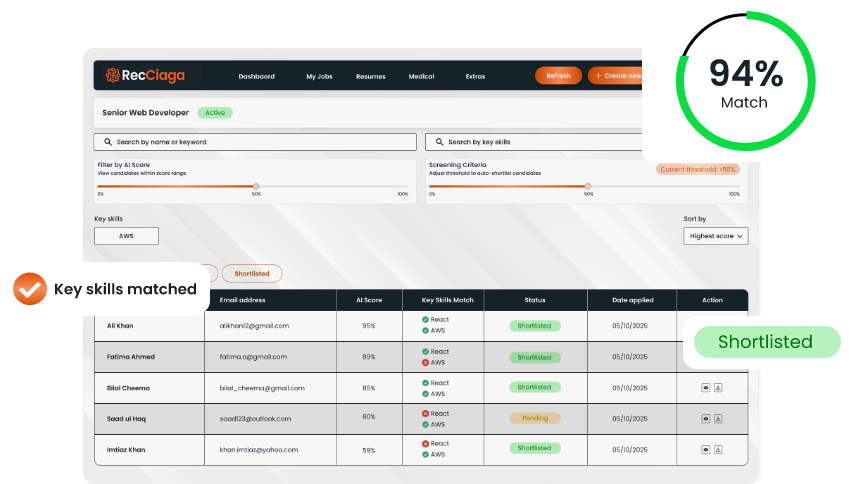853x484 pixels.
Task: Click the Filter by AI Score slider handle
Action: pyautogui.click(x=256, y=186)
